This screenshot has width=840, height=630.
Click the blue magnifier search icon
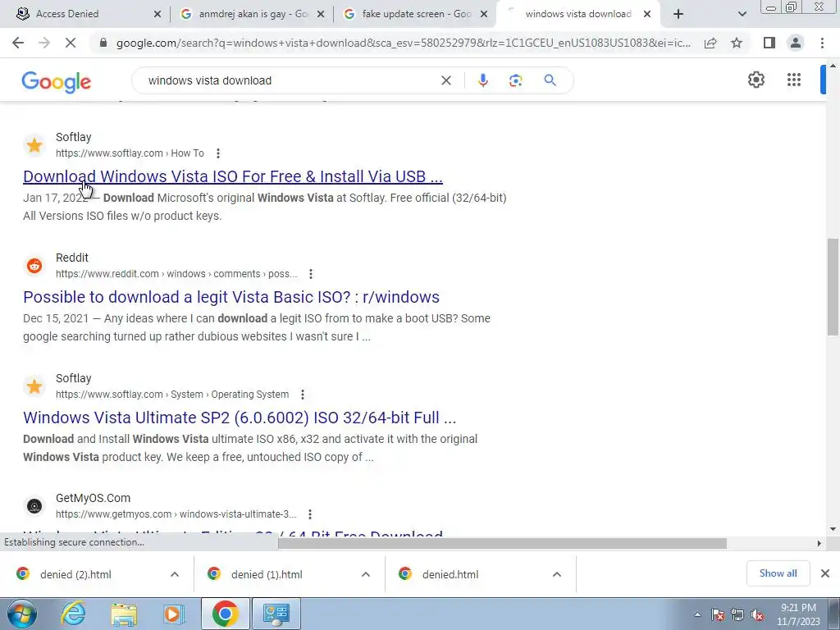tap(550, 80)
